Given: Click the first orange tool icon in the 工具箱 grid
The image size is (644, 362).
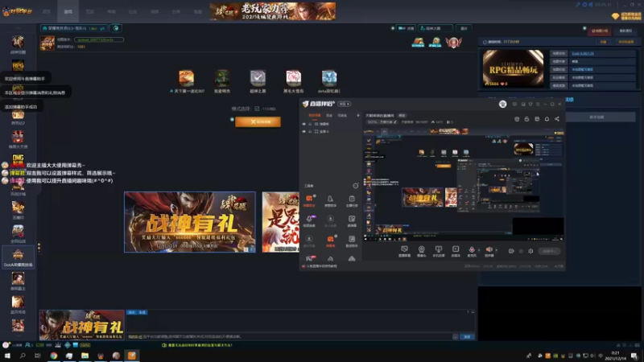Looking at the screenshot, I should tap(309, 200).
